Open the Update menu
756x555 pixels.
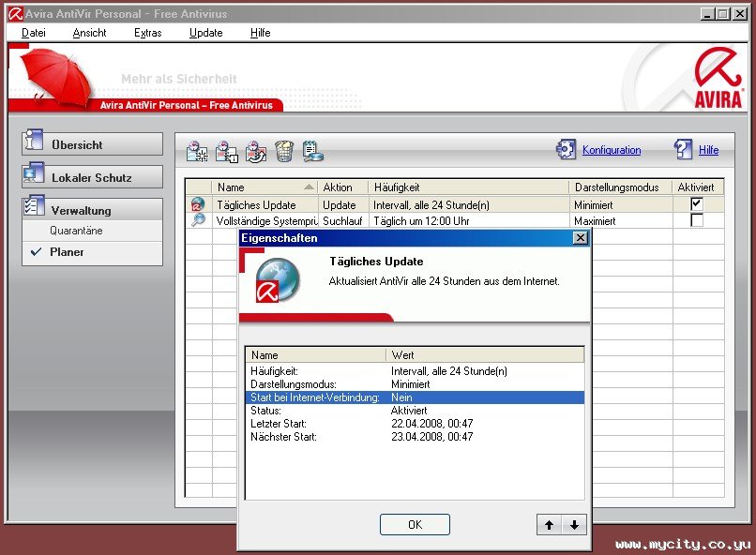click(x=205, y=33)
